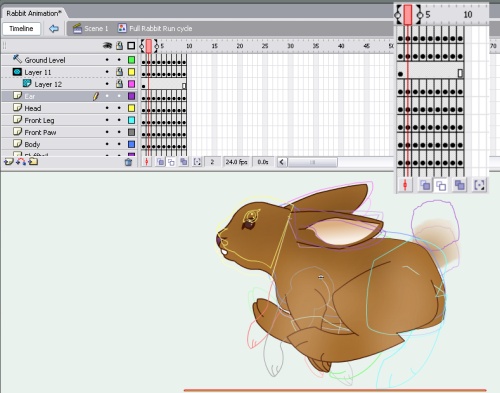The height and width of the screenshot is (393, 500).
Task: Lock the Front Paw layer
Action: pyautogui.click(x=119, y=132)
